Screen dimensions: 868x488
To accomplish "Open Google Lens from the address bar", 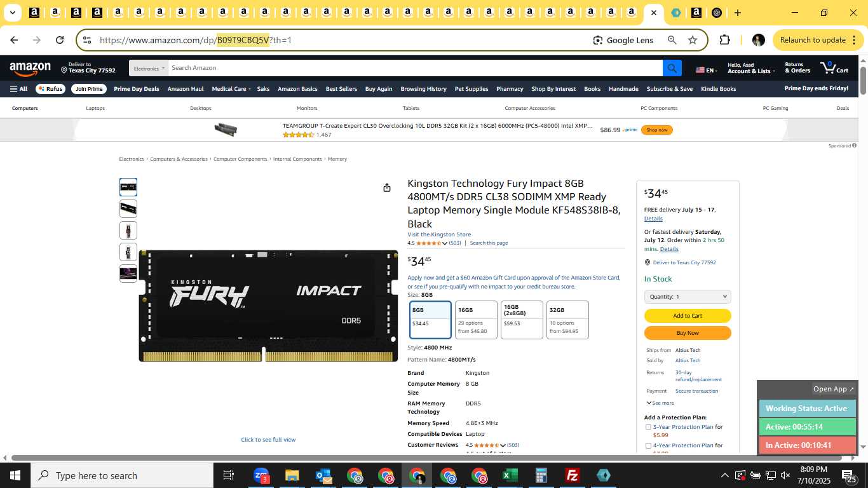I will click(x=623, y=40).
